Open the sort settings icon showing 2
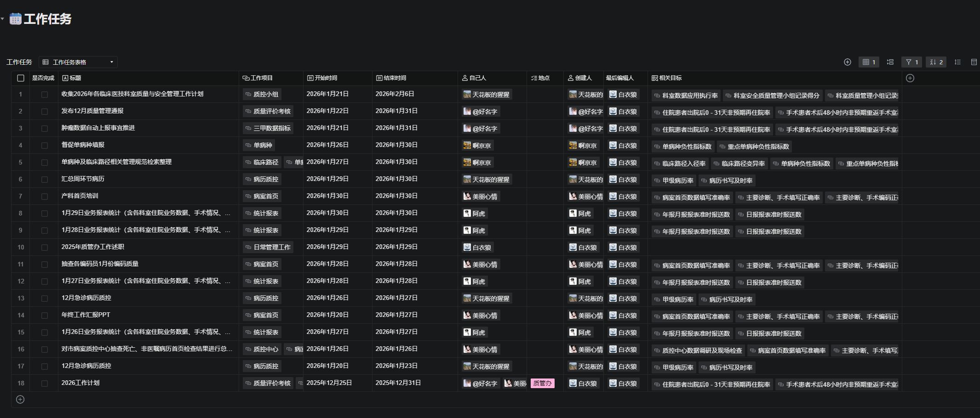Screen dimensions: 980x418 pyautogui.click(x=936, y=62)
